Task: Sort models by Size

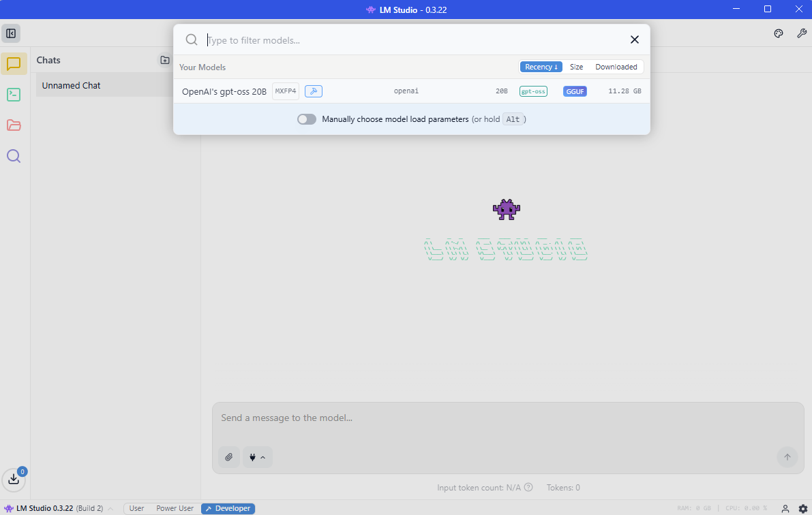Action: [x=576, y=67]
